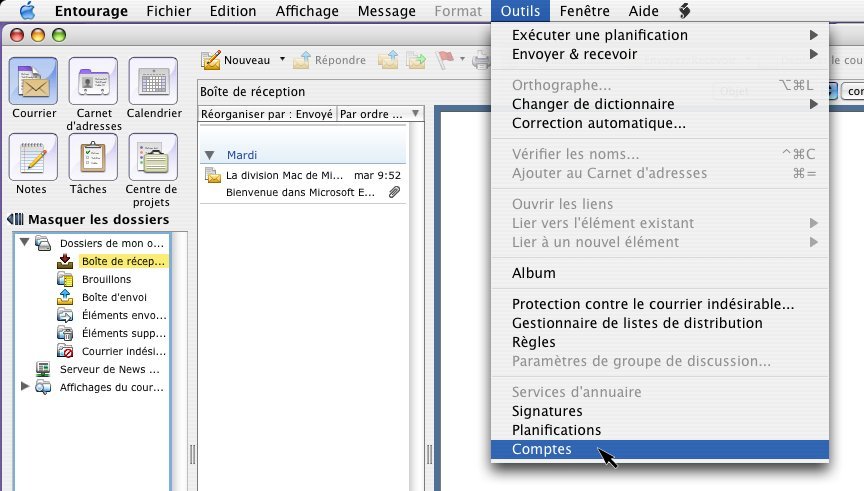Open the Réorganiser par : Envoyé selector
This screenshot has width=864, height=491.
(267, 114)
